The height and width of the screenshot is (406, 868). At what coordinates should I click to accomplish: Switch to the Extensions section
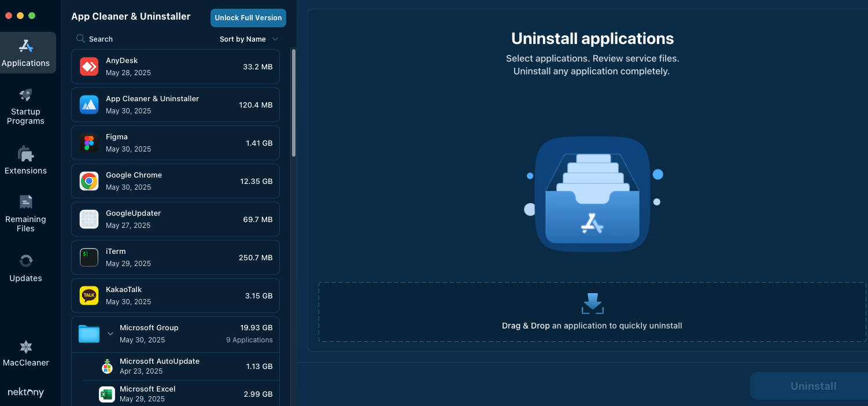point(25,160)
